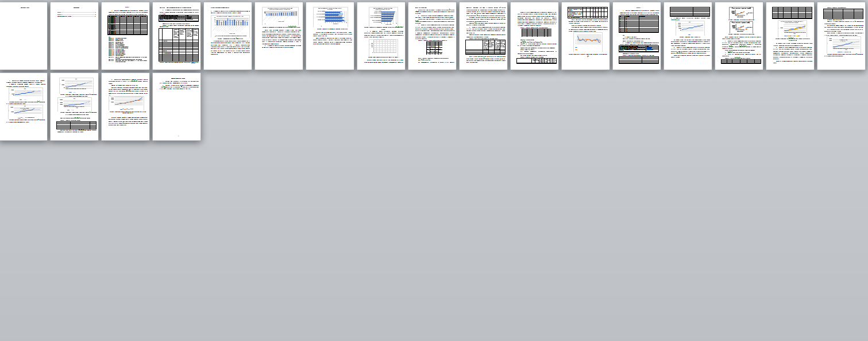
Task: Open page 21, the final short text page
Action: point(177,106)
